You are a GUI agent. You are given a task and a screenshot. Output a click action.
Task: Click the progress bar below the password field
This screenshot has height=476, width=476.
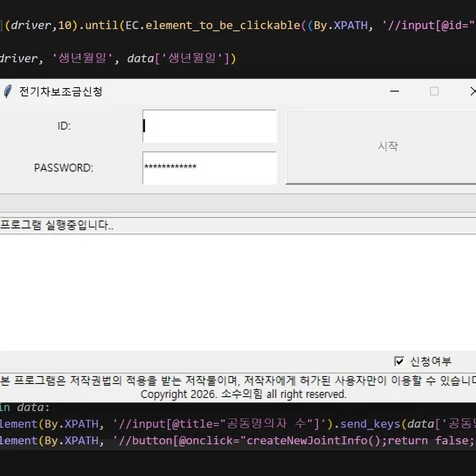coord(238,203)
